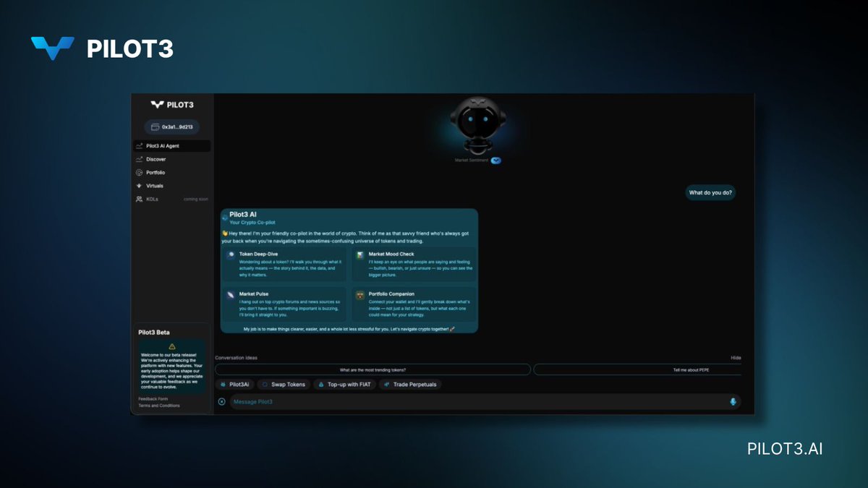The image size is (868, 488).
Task: Click the Portfolio pie icon in sidebar
Action: 139,173
